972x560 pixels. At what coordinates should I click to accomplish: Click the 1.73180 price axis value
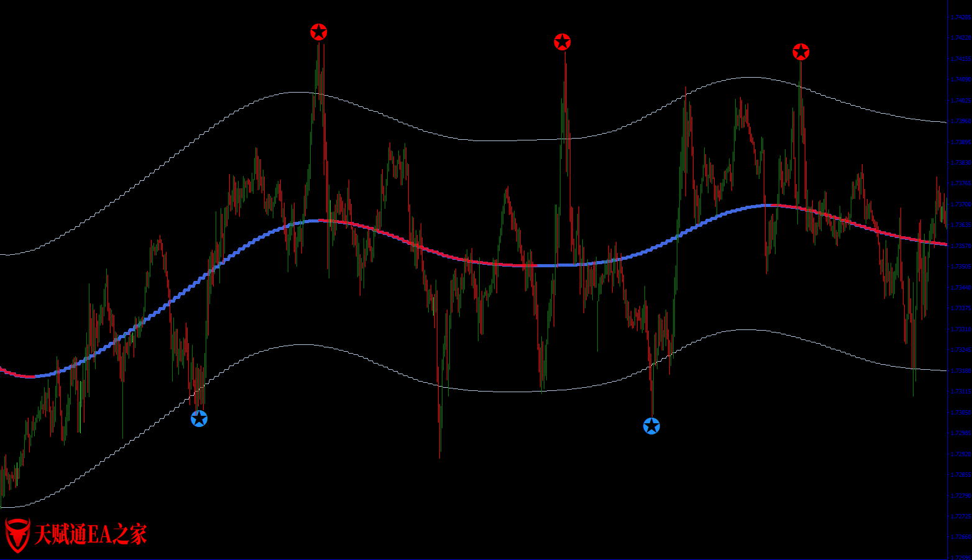click(960, 371)
